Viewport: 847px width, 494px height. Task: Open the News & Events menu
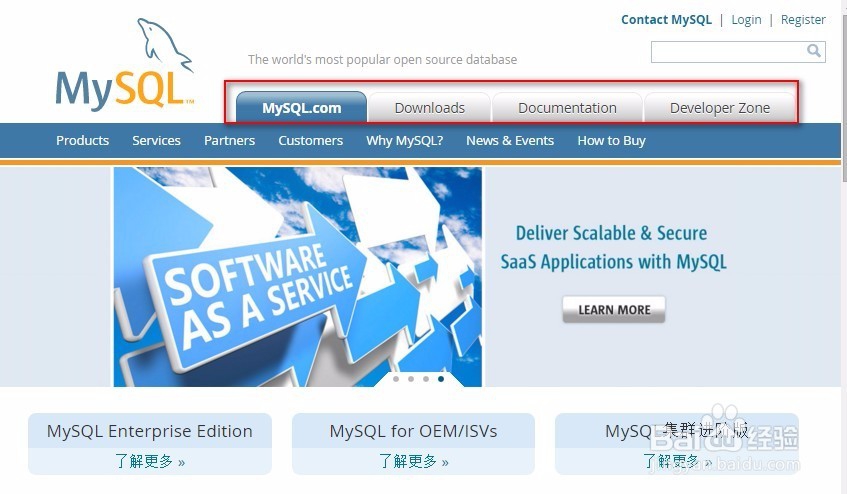pos(510,140)
